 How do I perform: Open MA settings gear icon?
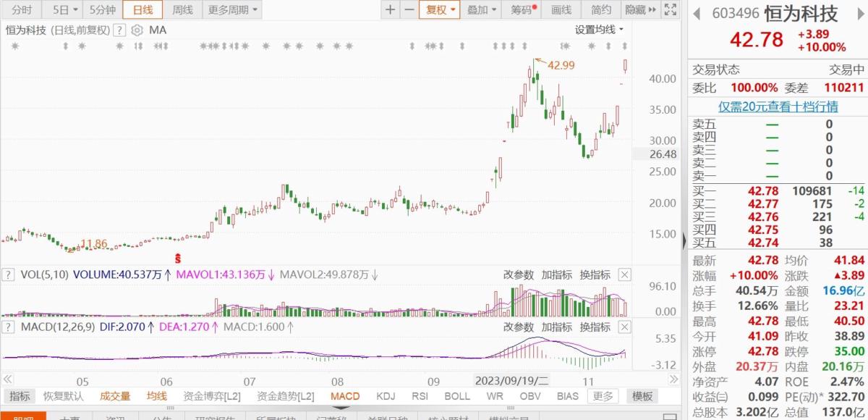tap(136, 30)
